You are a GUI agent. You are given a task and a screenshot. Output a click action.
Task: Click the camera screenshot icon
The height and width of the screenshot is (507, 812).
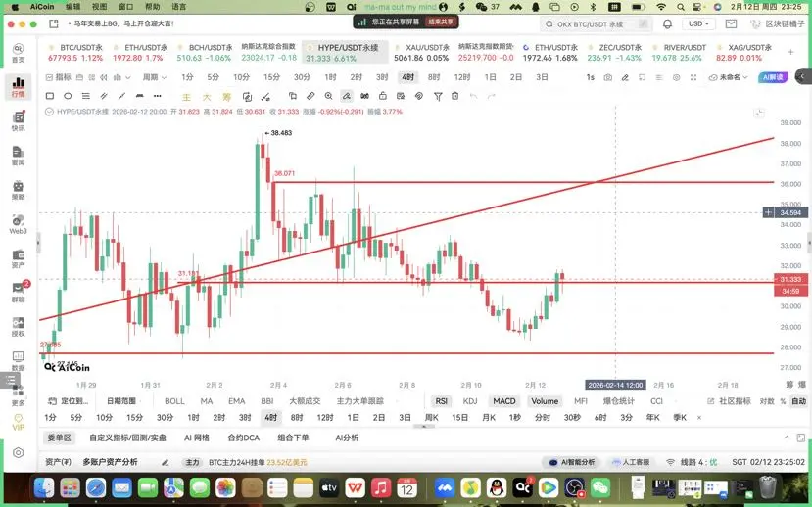tap(608, 77)
